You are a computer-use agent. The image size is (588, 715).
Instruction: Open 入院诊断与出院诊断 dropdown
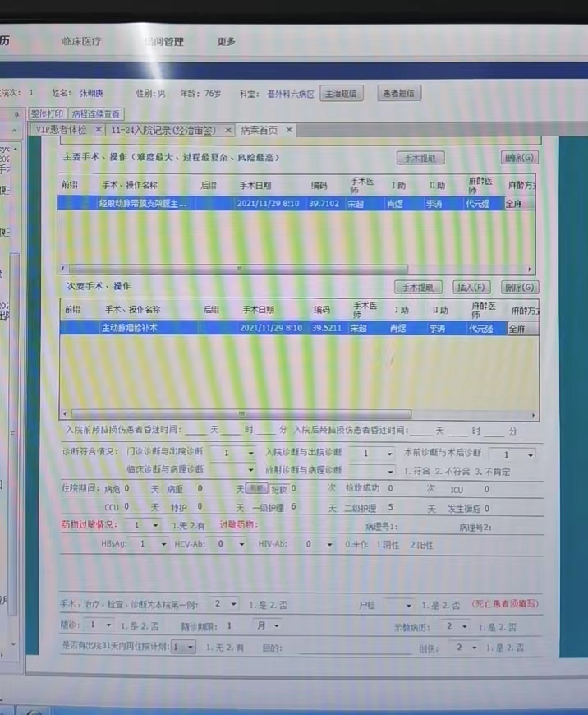390,454
